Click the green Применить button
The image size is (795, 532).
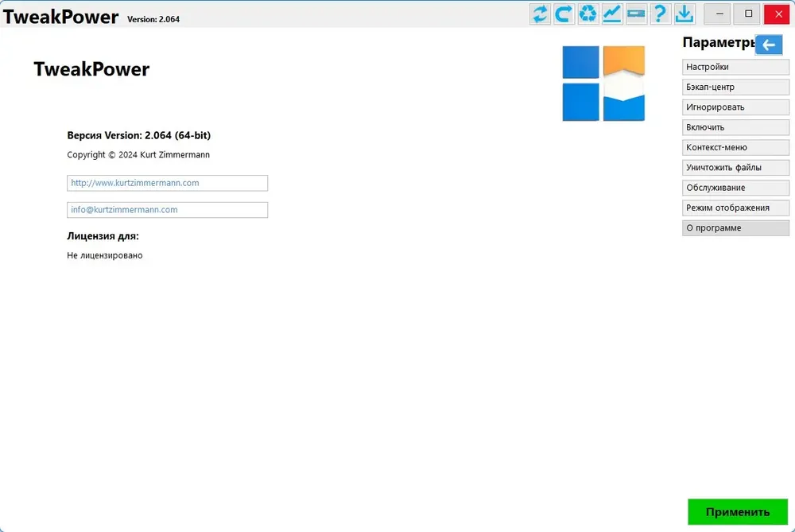738,512
